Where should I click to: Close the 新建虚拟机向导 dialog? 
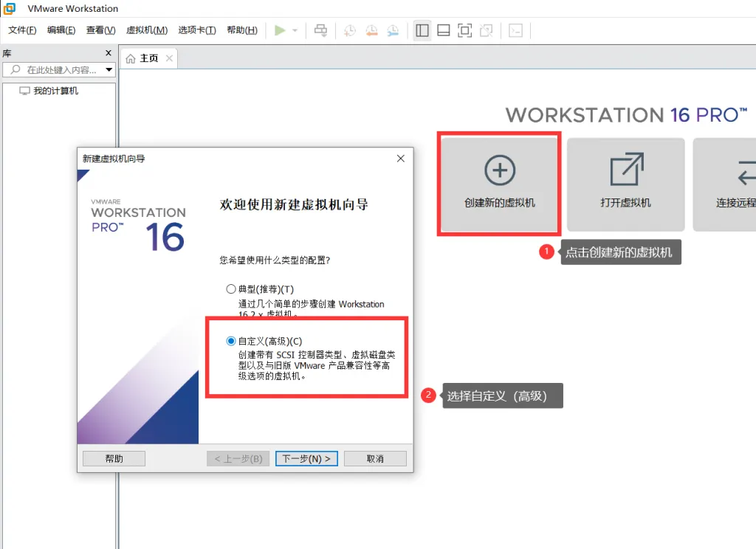click(401, 159)
